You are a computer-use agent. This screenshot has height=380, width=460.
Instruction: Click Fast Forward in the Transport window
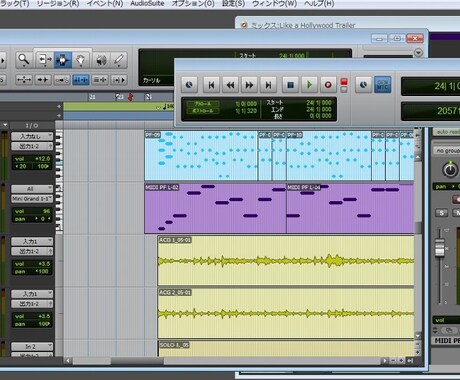(249, 85)
